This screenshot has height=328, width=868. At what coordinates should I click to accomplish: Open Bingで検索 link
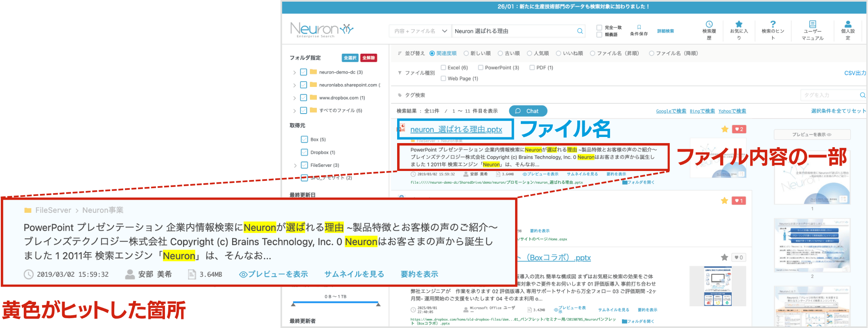pos(702,111)
